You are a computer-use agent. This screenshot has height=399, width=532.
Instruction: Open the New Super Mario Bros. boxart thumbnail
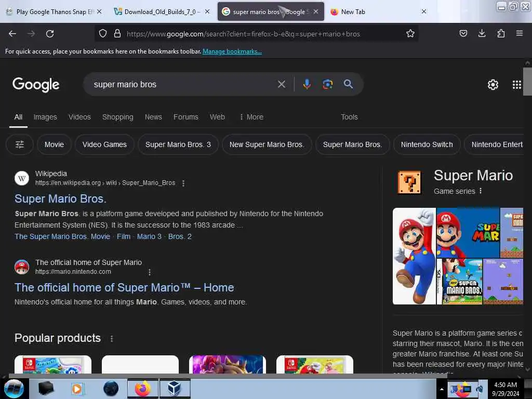460,282
